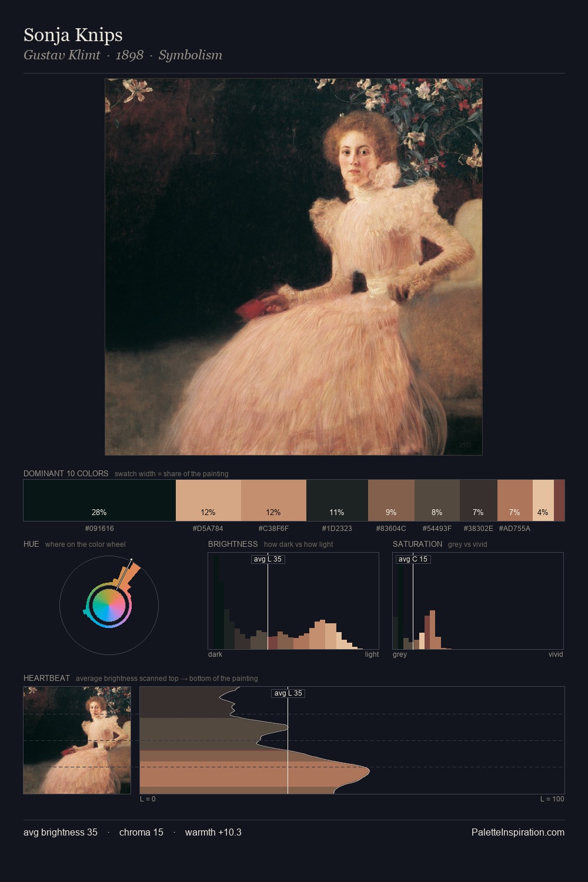Click the 'grey' saturation axis label
This screenshot has width=588, height=882.
pos(400,654)
